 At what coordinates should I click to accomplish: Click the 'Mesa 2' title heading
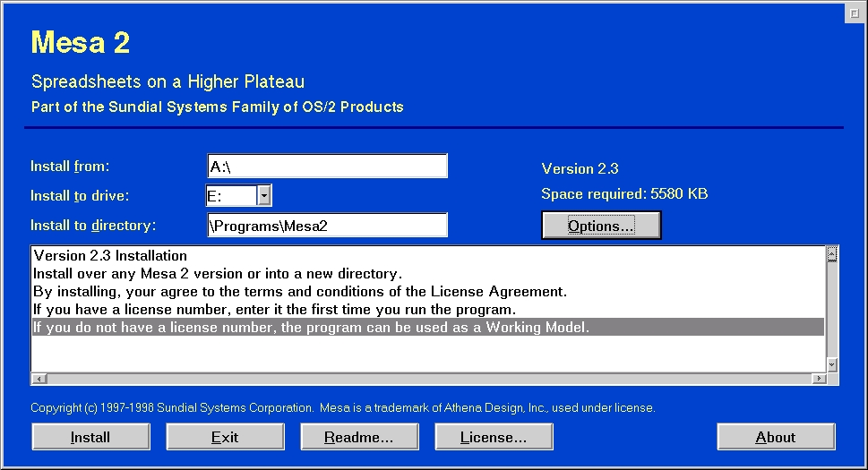click(81, 43)
